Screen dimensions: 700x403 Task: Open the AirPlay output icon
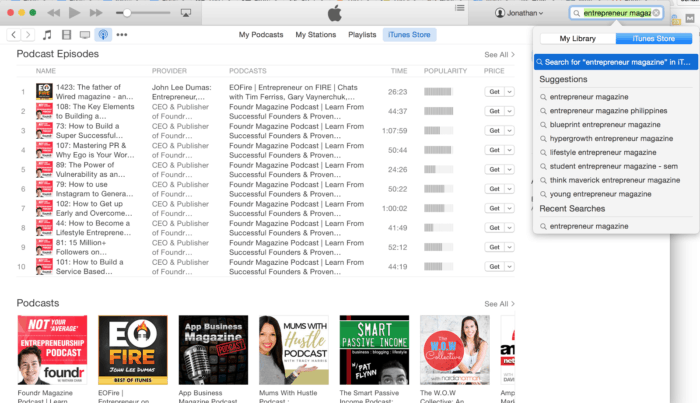click(186, 13)
